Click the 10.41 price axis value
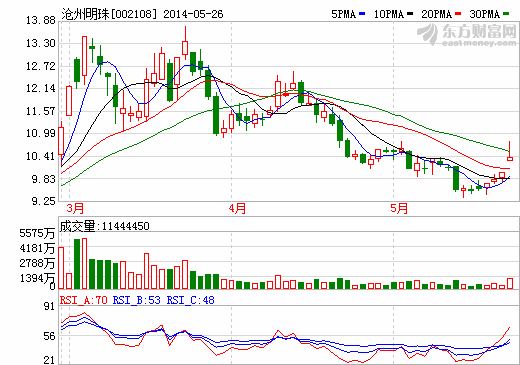Image resolution: width=520 pixels, height=365 pixels. coord(41,156)
